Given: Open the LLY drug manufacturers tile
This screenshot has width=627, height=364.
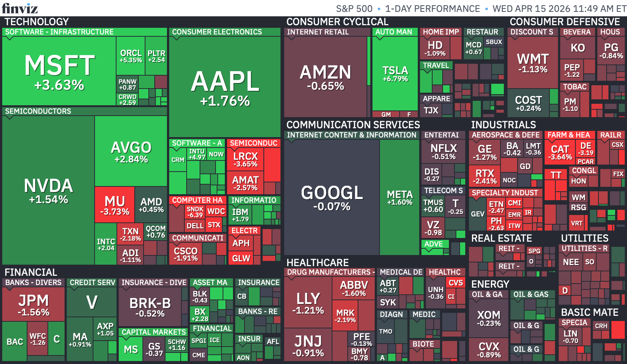Looking at the screenshot, I should click(x=308, y=302).
